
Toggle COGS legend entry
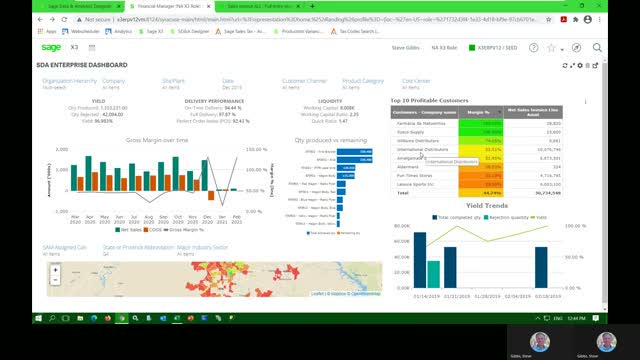pyautogui.click(x=153, y=230)
